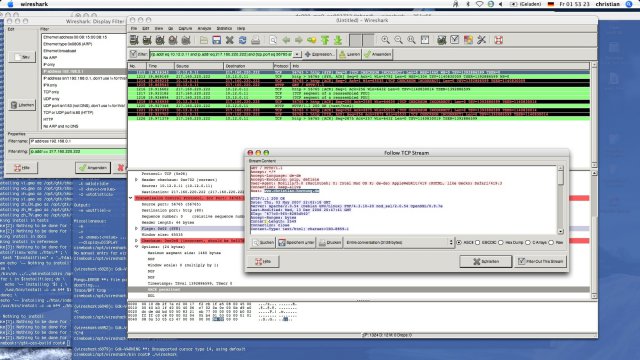Click the main display filter input field
This screenshot has height=360, width=640.
[x=221, y=54]
